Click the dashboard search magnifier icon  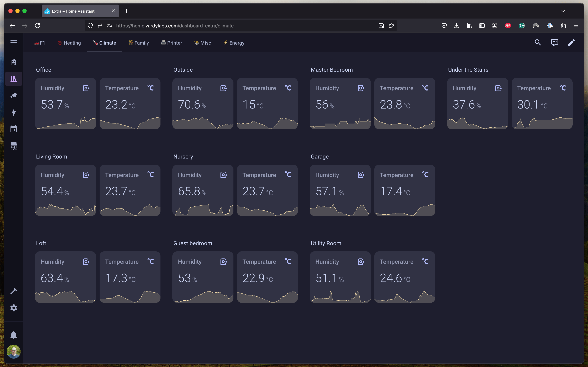tap(537, 43)
